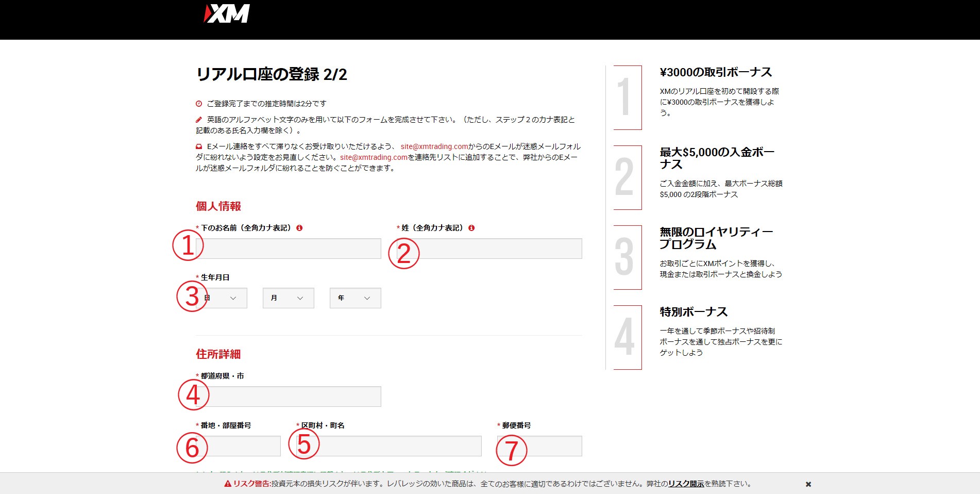Click first site@xmtrading.com email link
The width and height of the screenshot is (980, 494).
pos(434,146)
